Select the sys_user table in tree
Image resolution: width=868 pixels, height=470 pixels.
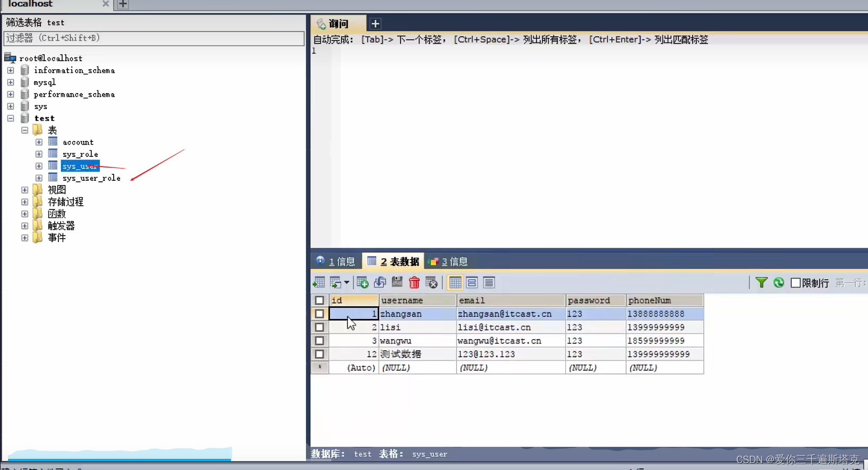[80, 166]
